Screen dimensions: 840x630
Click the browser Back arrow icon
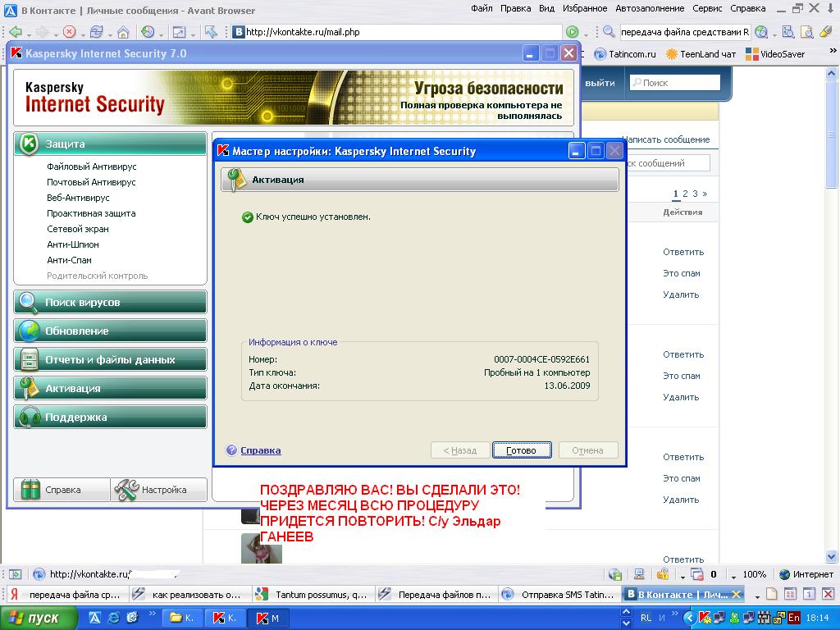point(16,32)
